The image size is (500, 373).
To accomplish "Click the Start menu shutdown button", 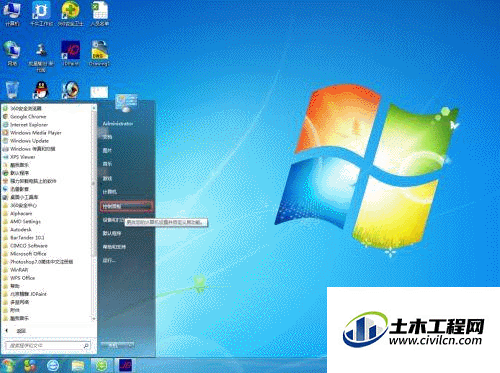I will [x=114, y=346].
